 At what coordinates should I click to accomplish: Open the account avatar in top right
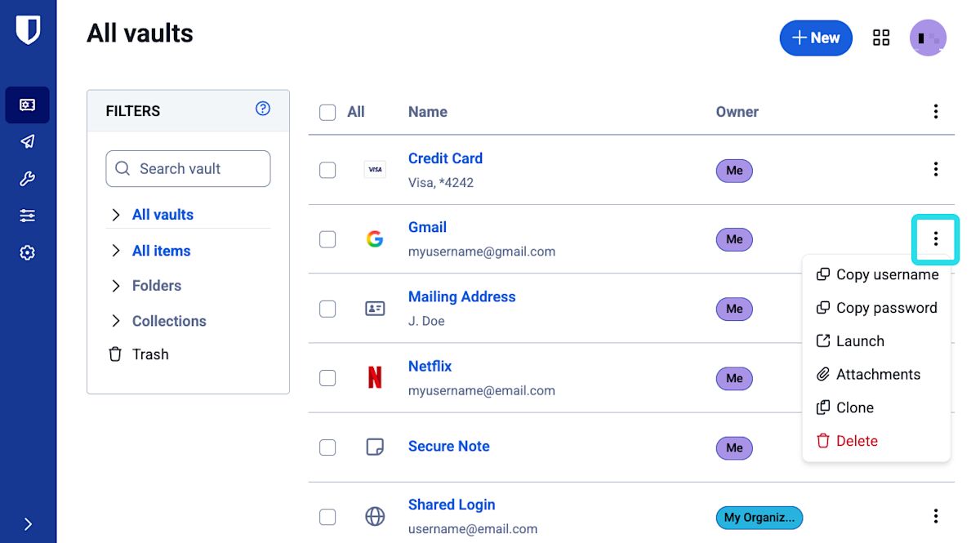coord(928,38)
